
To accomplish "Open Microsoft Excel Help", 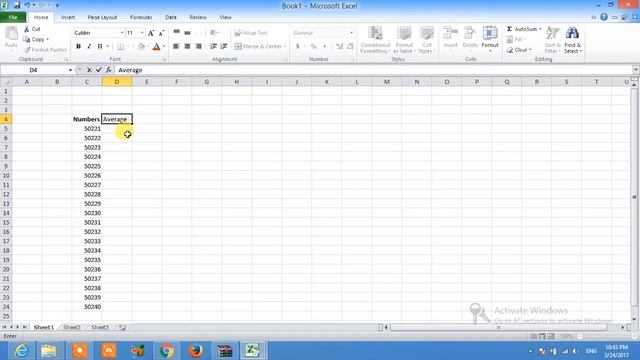I will [604, 17].
